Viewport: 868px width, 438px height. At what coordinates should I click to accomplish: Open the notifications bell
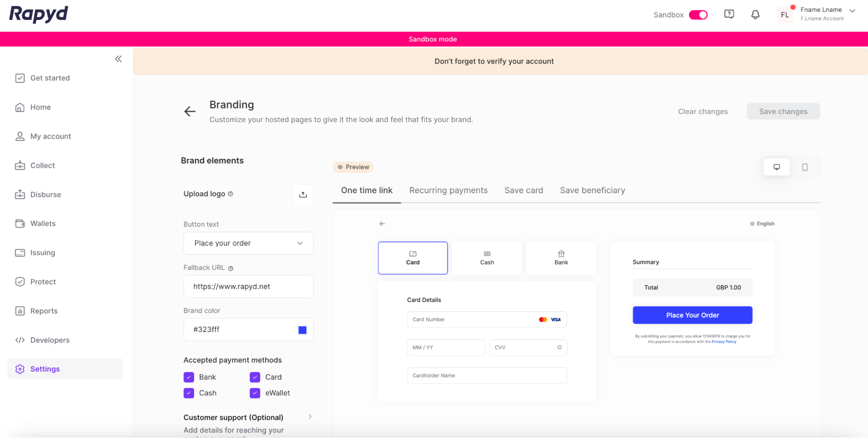[755, 15]
